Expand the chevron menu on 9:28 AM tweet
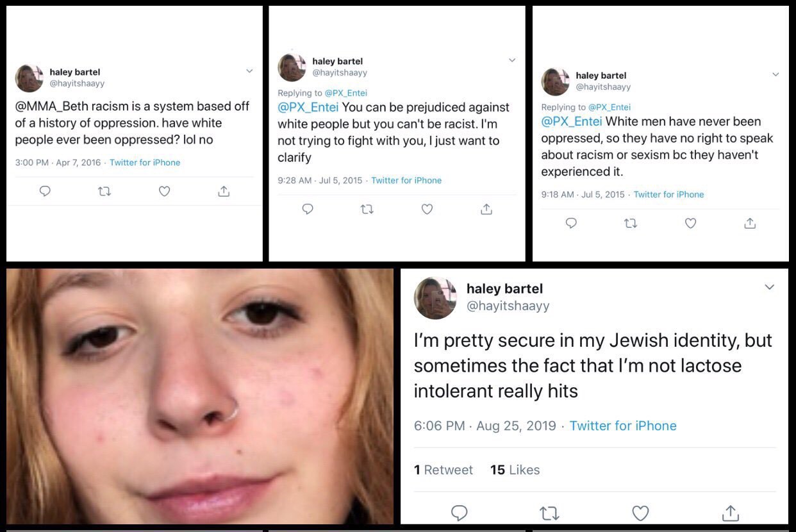The image size is (796, 532). pyautogui.click(x=512, y=60)
